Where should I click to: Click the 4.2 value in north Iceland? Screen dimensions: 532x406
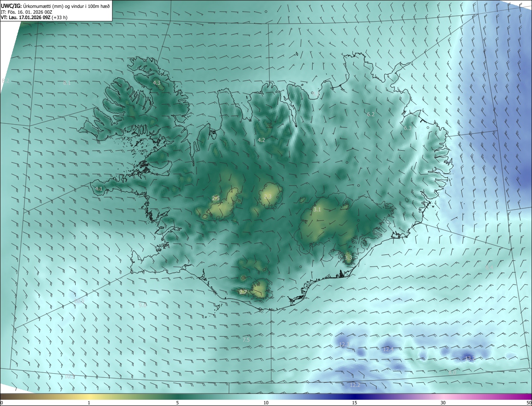(x=261, y=140)
